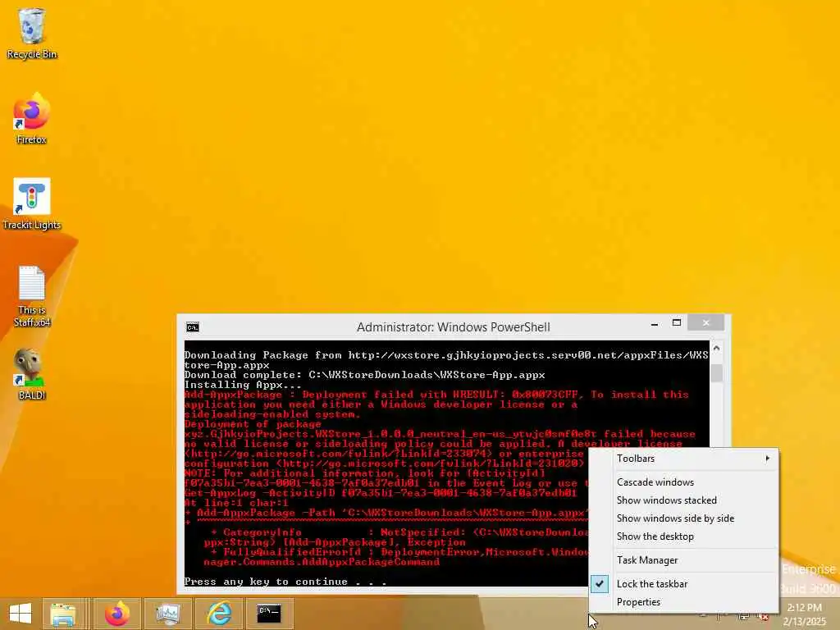Choose Show windows side by side
840x630 pixels.
tap(683, 518)
